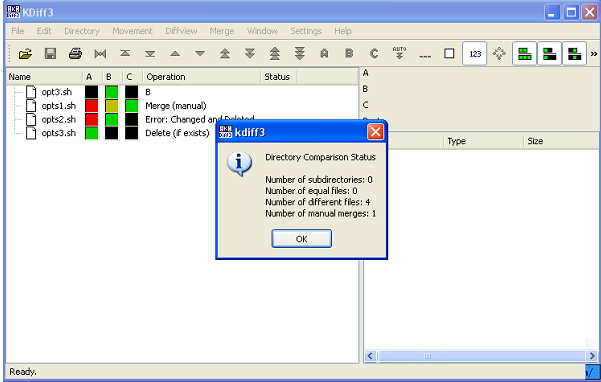This screenshot has width=601, height=382.
Task: Click the Type column header
Action: (483, 141)
